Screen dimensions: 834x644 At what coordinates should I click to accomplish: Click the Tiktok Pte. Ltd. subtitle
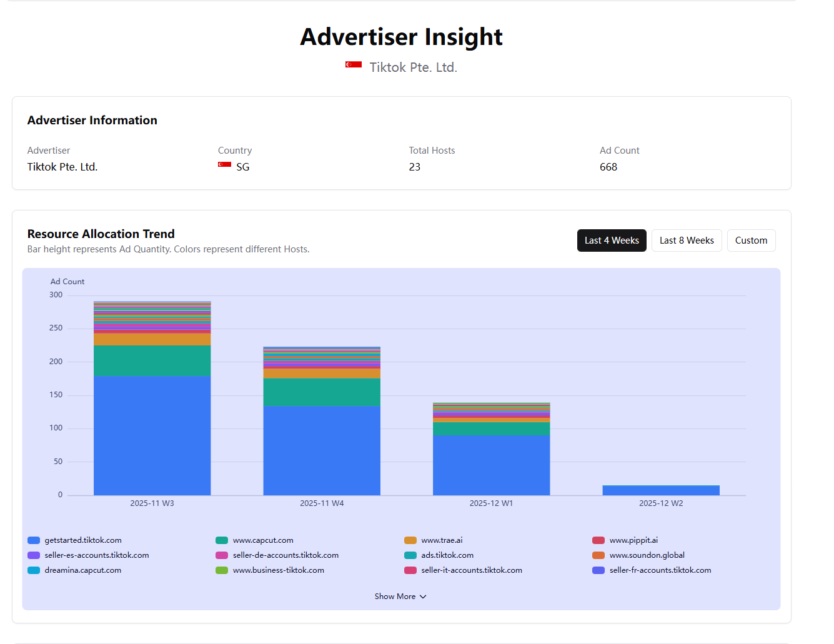tap(414, 67)
